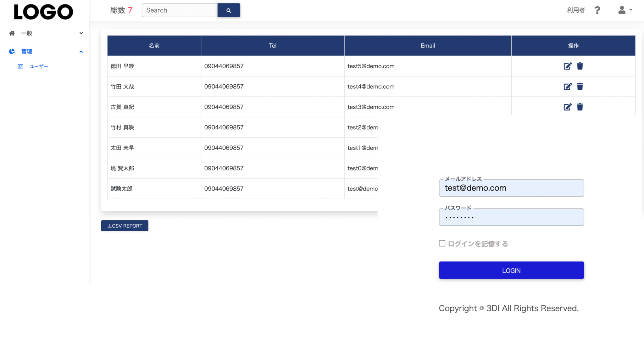
Task: Download the CSV REPORT
Action: (x=125, y=226)
